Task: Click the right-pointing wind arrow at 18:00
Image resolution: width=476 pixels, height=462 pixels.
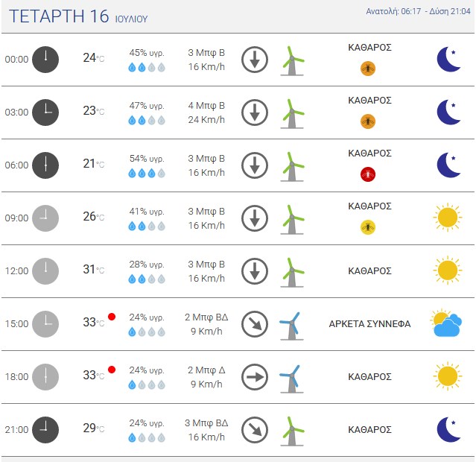Action: pyautogui.click(x=255, y=377)
